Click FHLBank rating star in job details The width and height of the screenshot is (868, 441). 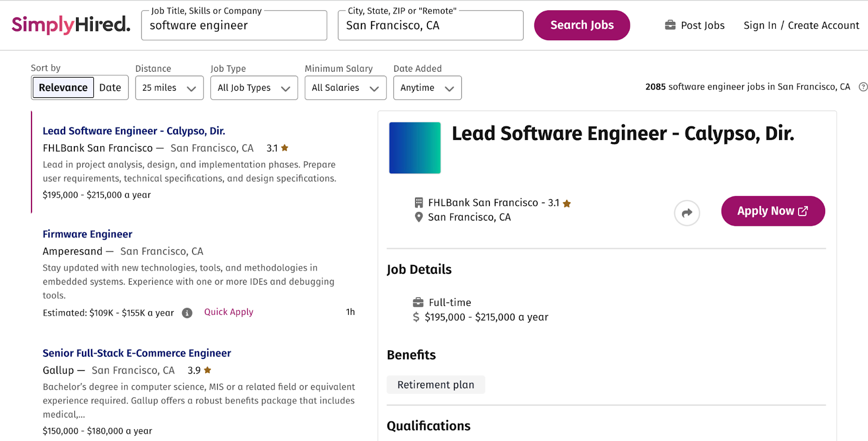coord(567,204)
